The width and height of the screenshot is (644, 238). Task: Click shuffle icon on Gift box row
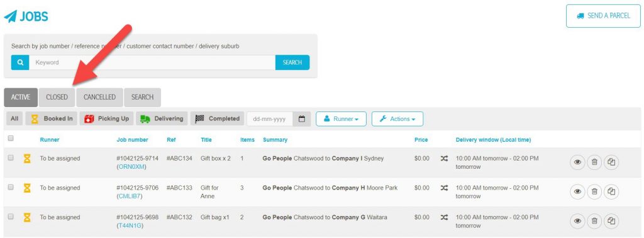[444, 159]
